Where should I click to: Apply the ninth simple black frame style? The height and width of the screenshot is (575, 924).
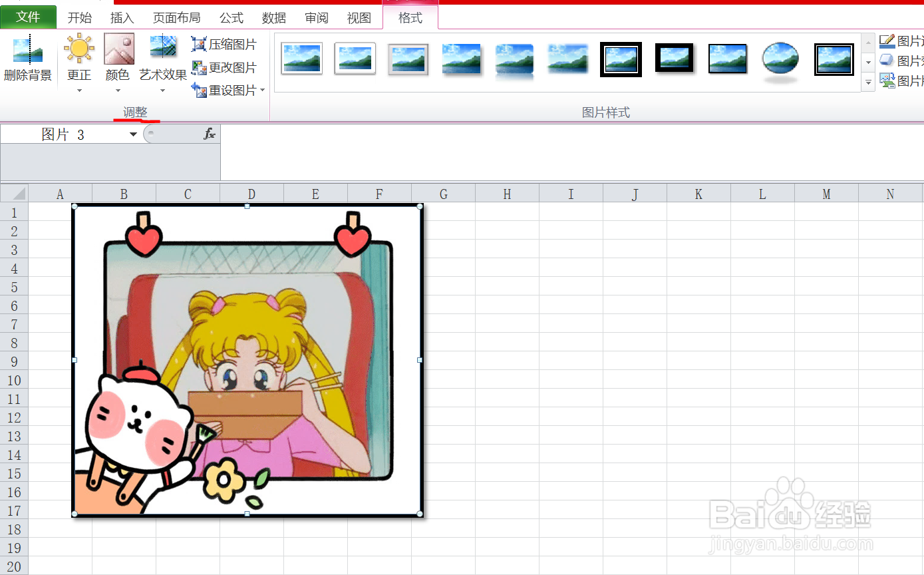pos(727,59)
